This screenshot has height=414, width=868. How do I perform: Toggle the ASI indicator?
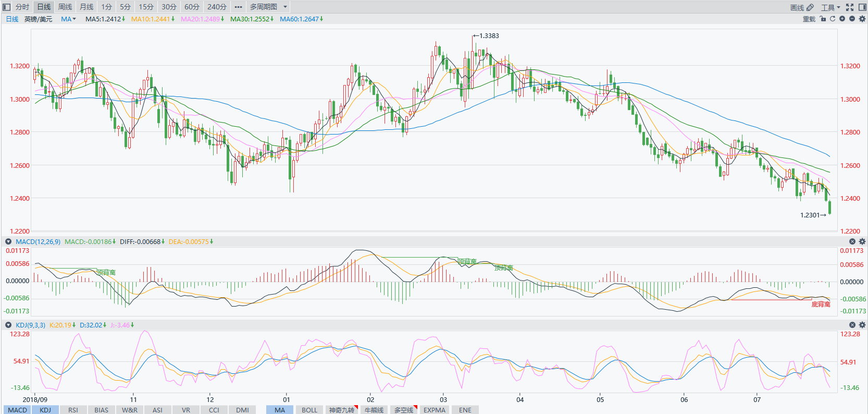(157, 410)
